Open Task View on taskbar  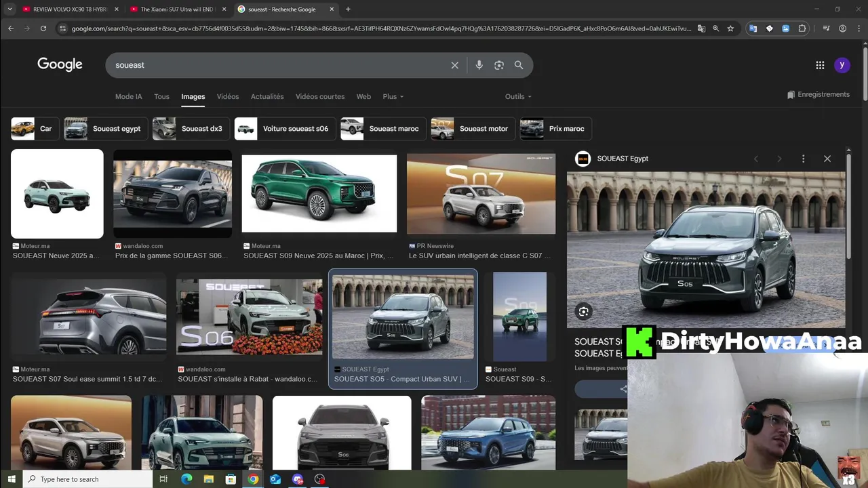tap(163, 479)
